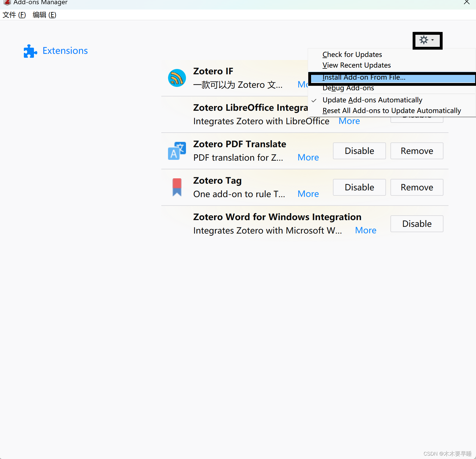Choose Check for Updates
This screenshot has height=459, width=476.
click(392, 54)
